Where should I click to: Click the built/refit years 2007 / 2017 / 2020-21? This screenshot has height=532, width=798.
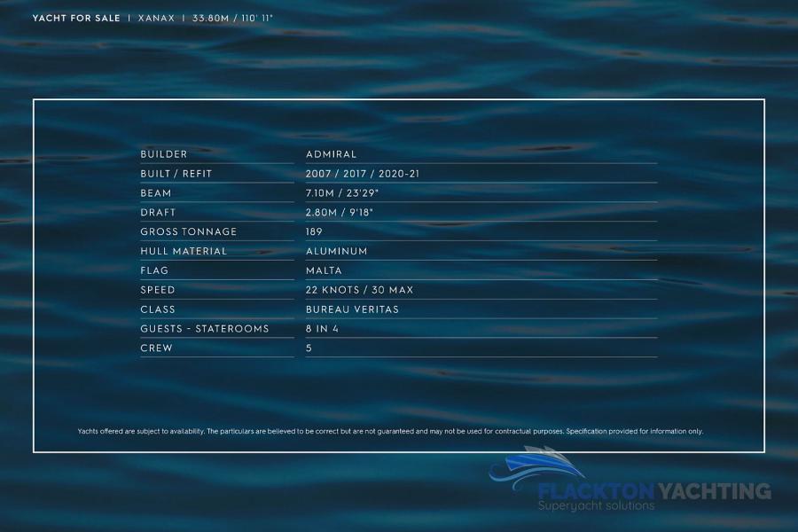coord(363,174)
